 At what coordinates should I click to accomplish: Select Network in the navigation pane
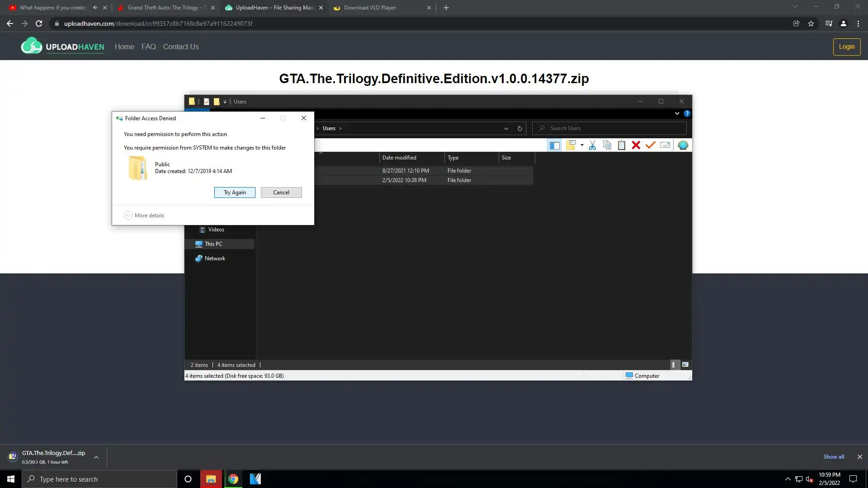215,258
